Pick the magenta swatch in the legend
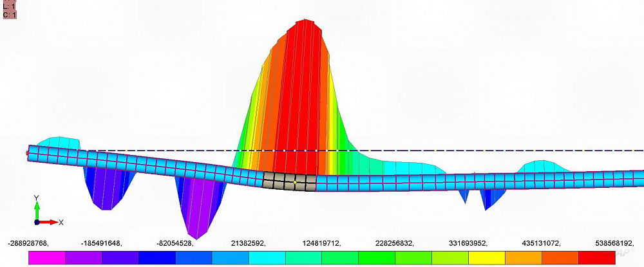The height and width of the screenshot is (267, 644). pyautogui.click(x=46, y=257)
